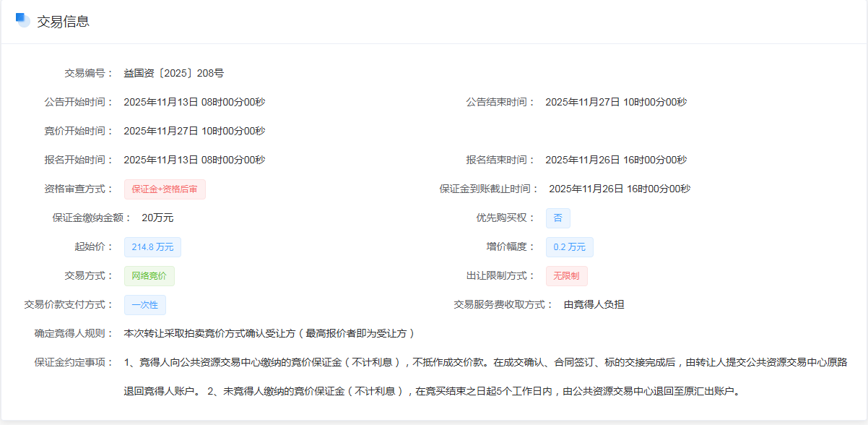The image size is (868, 425).
Task: Click the 公告结束时间 date value
Action: (x=615, y=102)
